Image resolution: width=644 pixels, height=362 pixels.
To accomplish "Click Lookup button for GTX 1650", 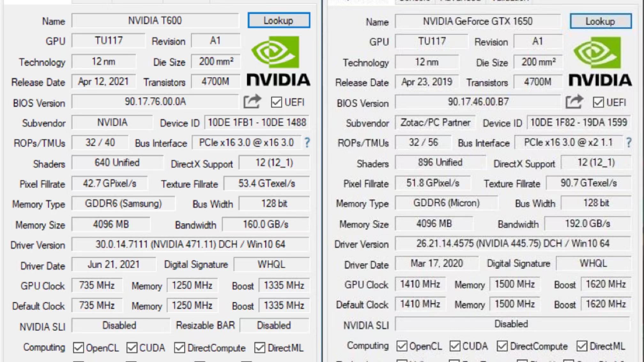I will click(601, 21).
